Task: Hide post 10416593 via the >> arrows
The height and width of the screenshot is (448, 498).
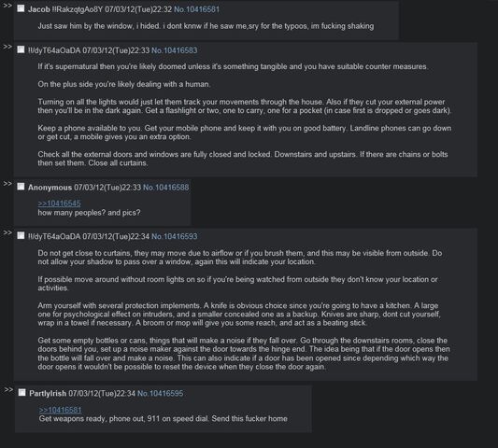Action: click(7, 233)
